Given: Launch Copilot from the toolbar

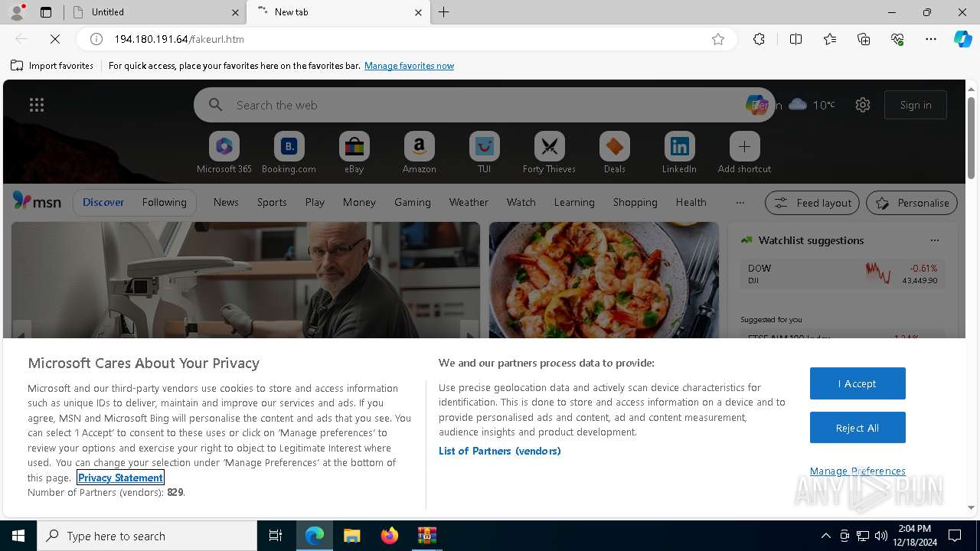Looking at the screenshot, I should coord(962,39).
